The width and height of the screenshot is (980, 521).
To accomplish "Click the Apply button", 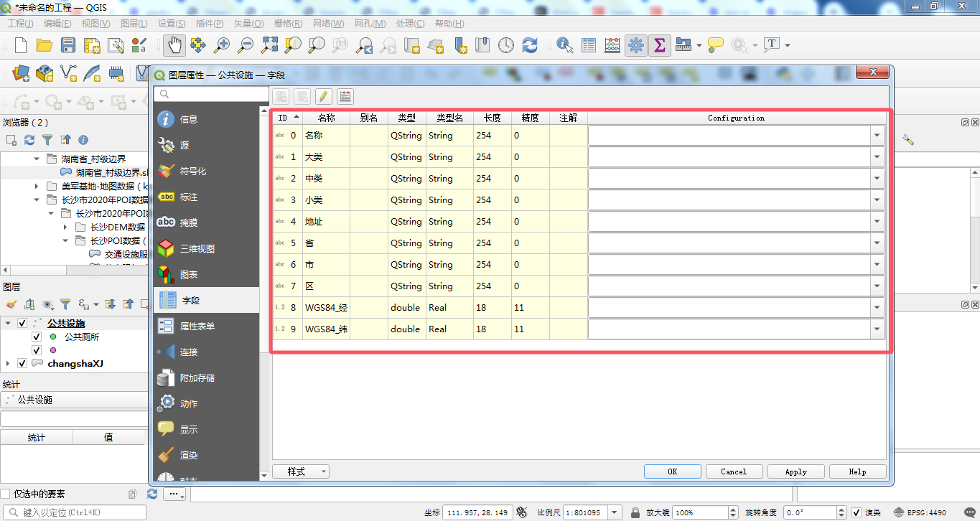I will pos(795,471).
